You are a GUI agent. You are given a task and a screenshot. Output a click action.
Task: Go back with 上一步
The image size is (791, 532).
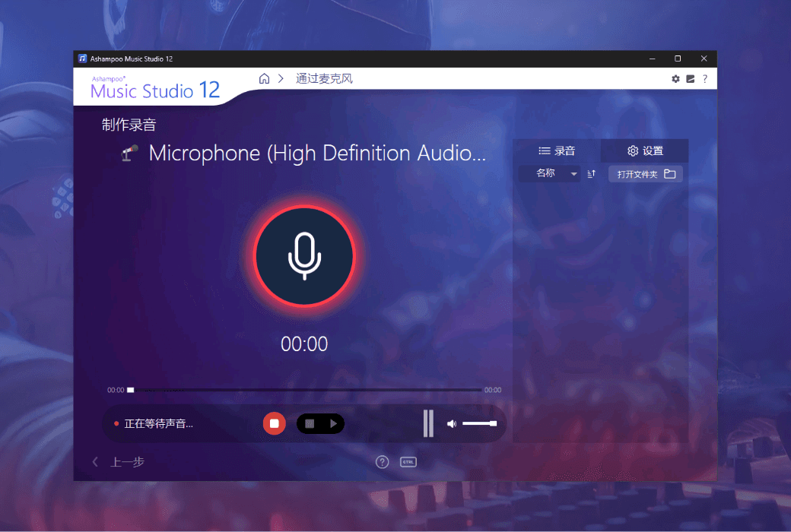(119, 462)
